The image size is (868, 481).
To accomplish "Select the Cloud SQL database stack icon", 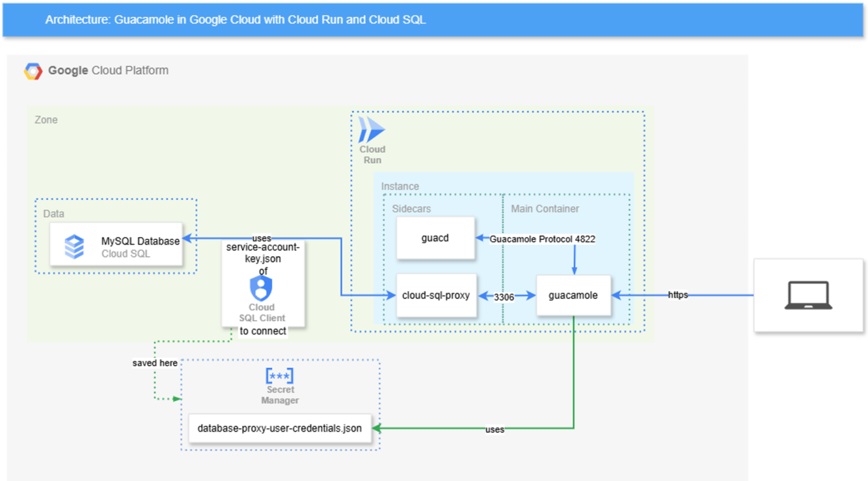I will [x=74, y=247].
